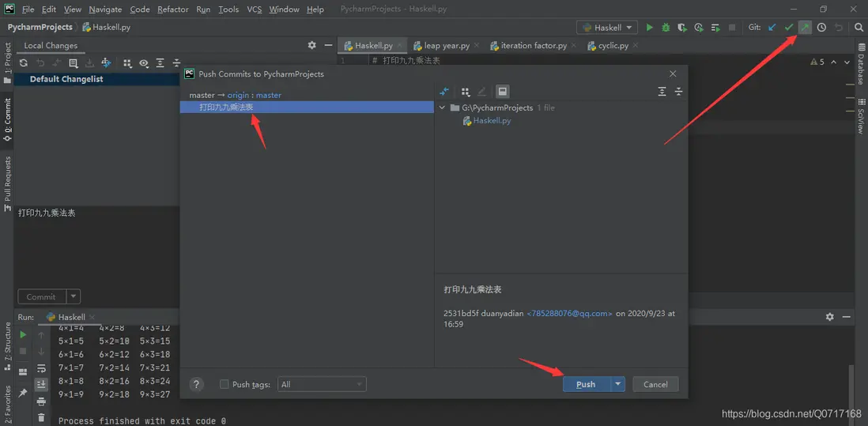Open the Run panel settings gear
Image resolution: width=868 pixels, height=426 pixels.
[x=829, y=317]
